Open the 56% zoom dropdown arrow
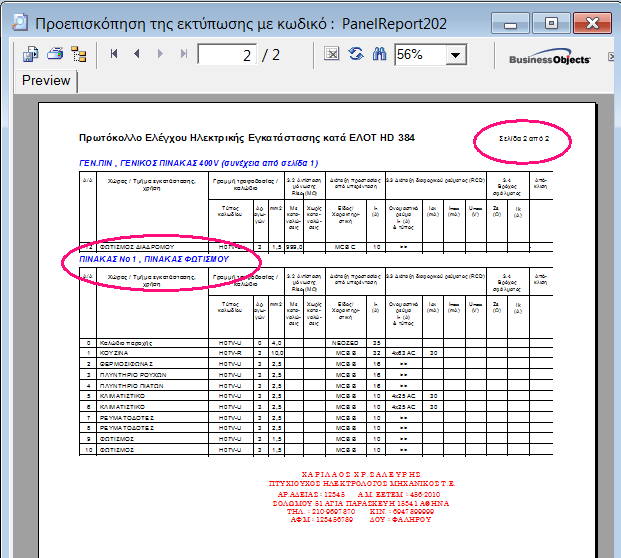The height and width of the screenshot is (558, 621). pos(456,55)
